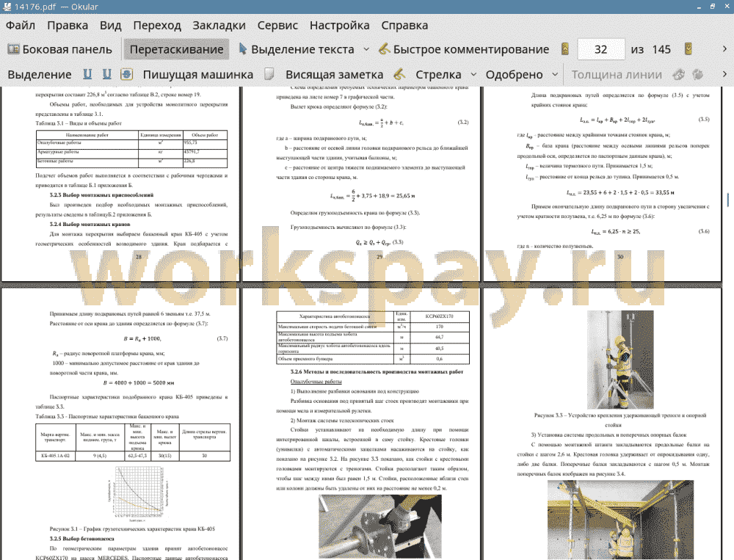Select the Перетаскивание browse mode
Image resolution: width=734 pixels, height=560 pixels.
coord(176,49)
